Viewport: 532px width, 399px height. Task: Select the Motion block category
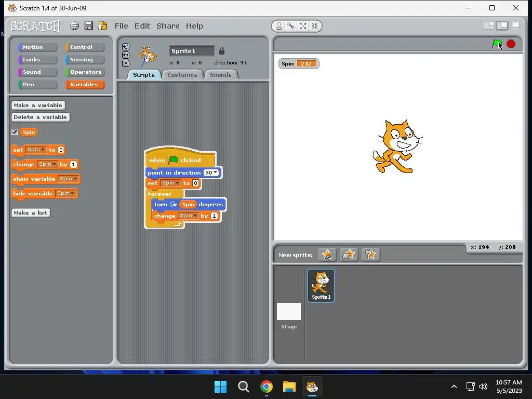click(37, 47)
